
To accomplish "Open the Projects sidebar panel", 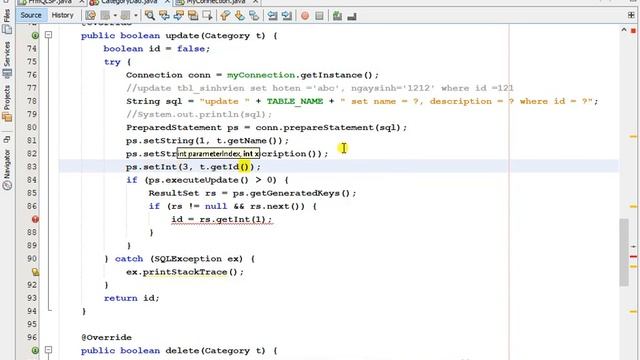I will click(x=7, y=103).
